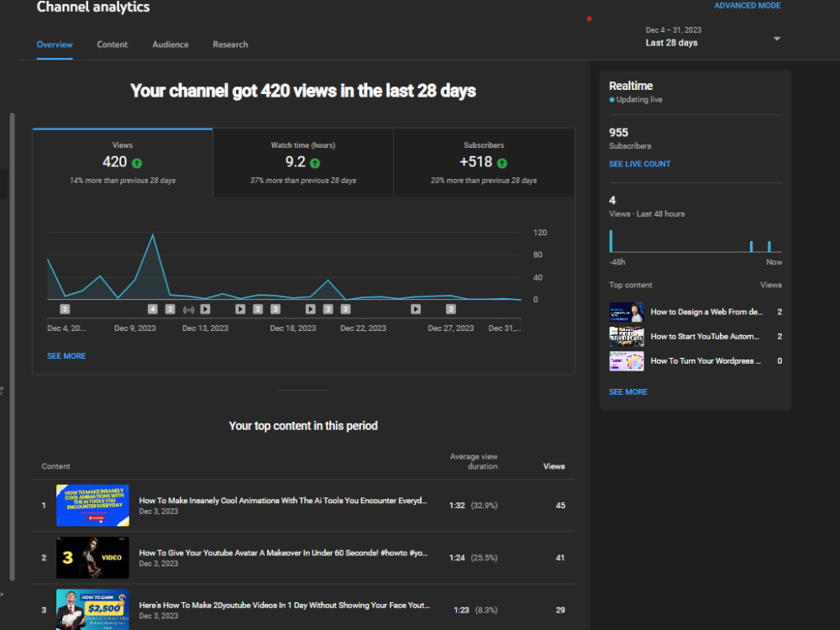Open ADVANCED MODE analytics
This screenshot has height=630, width=840.
[x=747, y=5]
